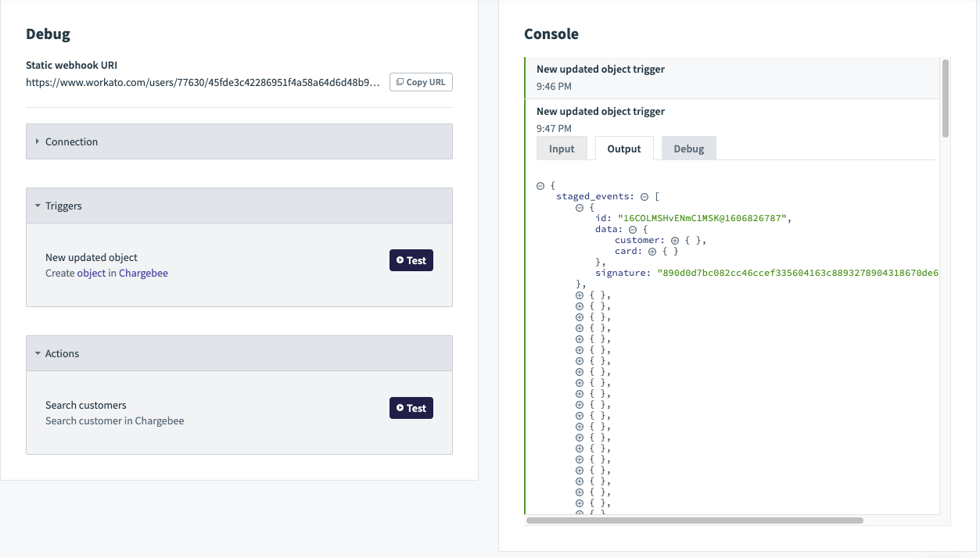980x558 pixels.
Task: Click the console vertical scrollbar
Action: [x=946, y=98]
